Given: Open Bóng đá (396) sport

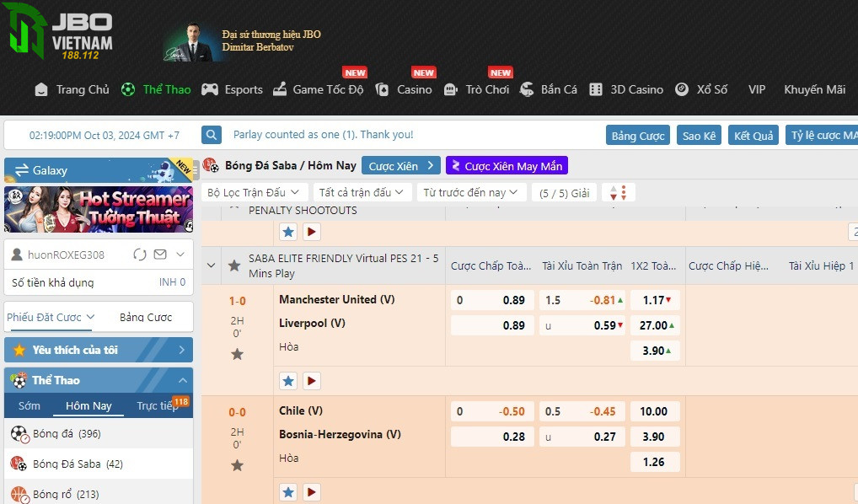Looking at the screenshot, I should click(x=99, y=434).
